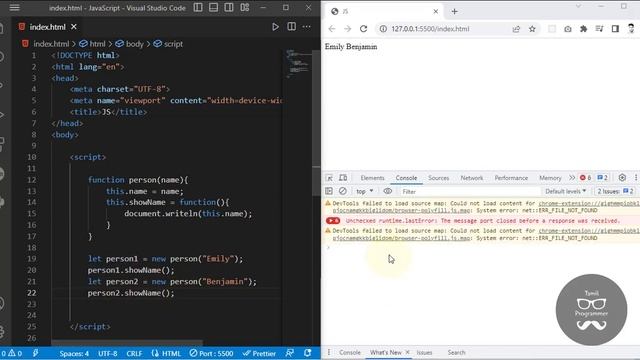This screenshot has width=640, height=360.
Task: Bookmark the page with star icon
Action: point(532,29)
